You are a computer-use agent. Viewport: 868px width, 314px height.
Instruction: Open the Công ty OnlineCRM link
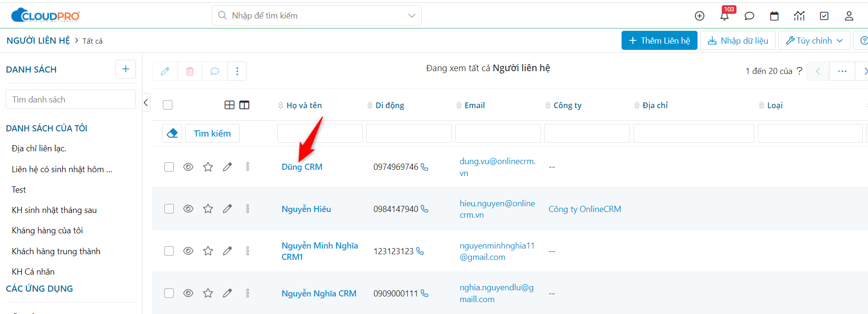pyautogui.click(x=585, y=209)
